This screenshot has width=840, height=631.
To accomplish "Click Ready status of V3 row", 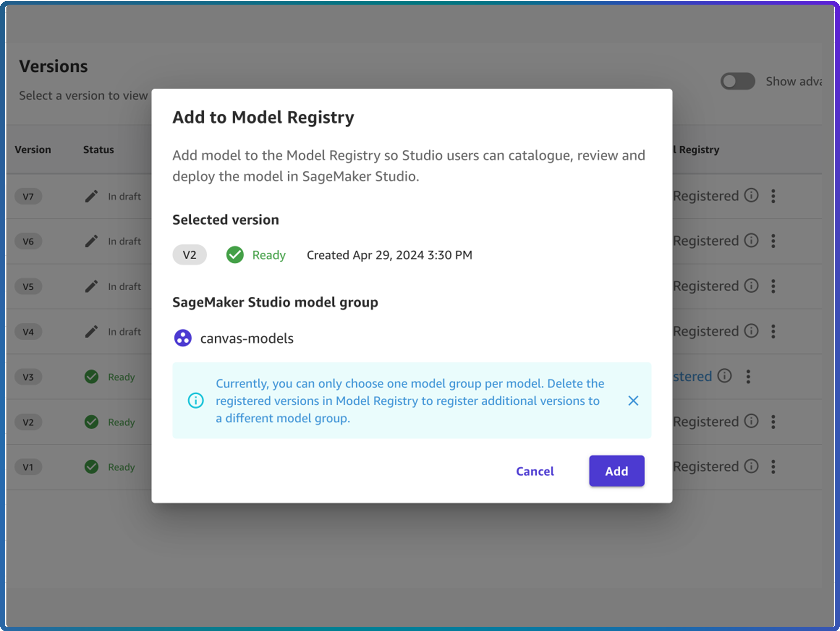I will click(x=122, y=377).
